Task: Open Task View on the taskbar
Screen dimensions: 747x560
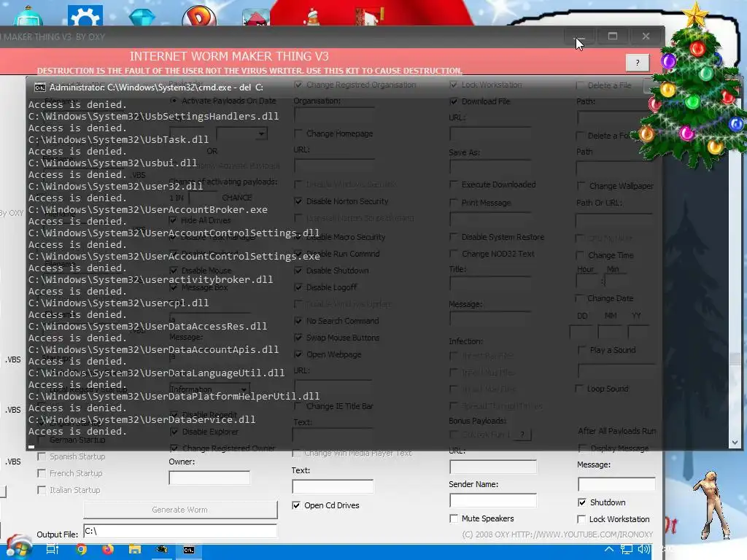Action: point(52,550)
